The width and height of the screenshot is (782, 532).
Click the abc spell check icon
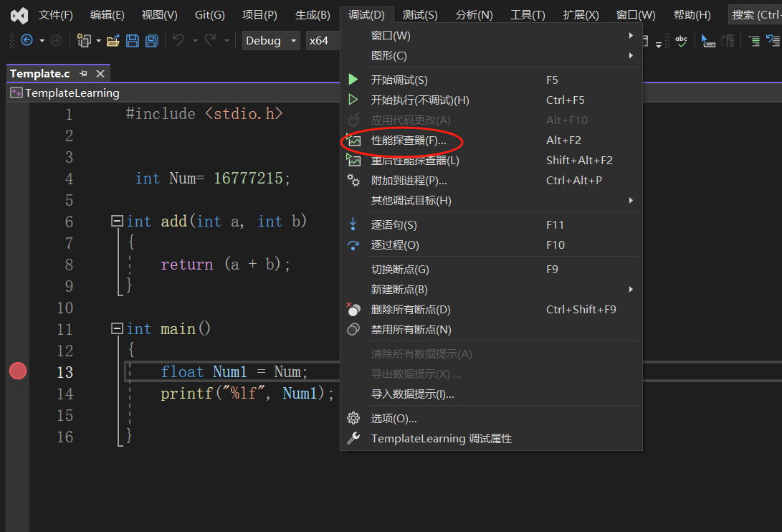[x=681, y=40]
